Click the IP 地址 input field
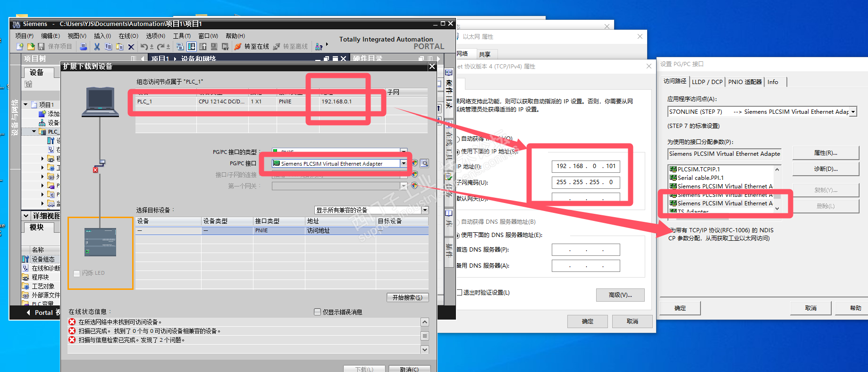This screenshot has width=868, height=372. click(x=586, y=166)
